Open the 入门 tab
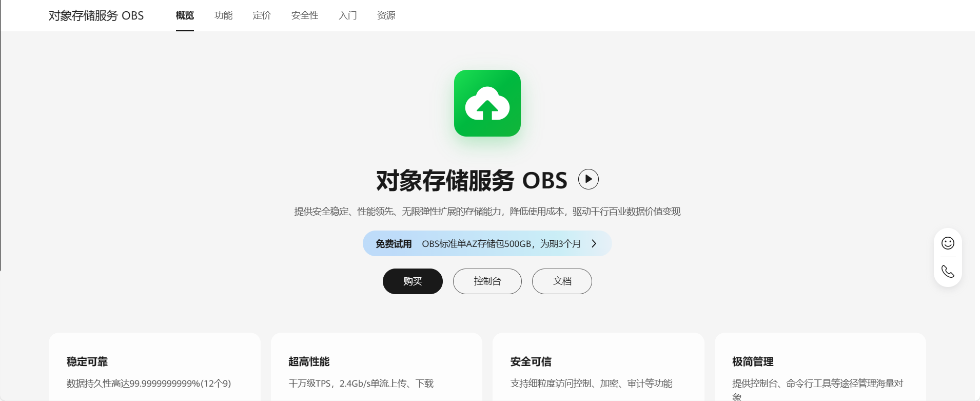Screen dimensions: 980x401 click(348, 15)
